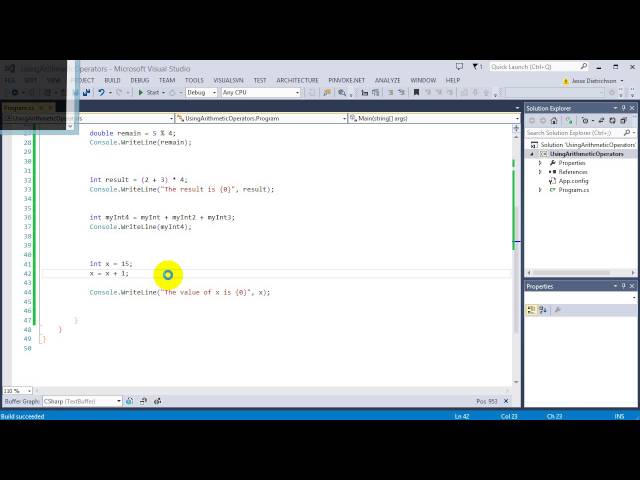Select the Solution 'UsingArithmeticOperators' node
This screenshot has width=640, height=480.
[584, 145]
